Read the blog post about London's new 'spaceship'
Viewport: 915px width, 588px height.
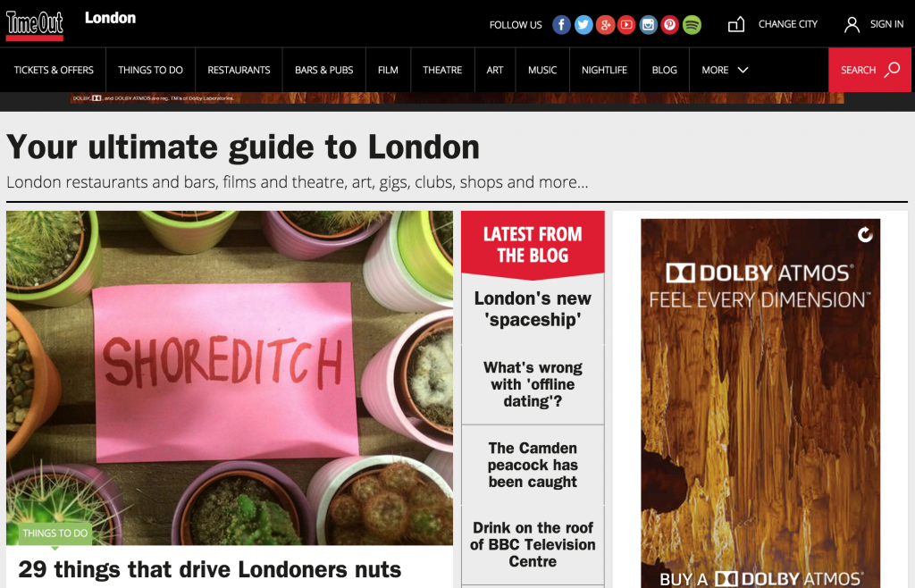tap(532, 307)
